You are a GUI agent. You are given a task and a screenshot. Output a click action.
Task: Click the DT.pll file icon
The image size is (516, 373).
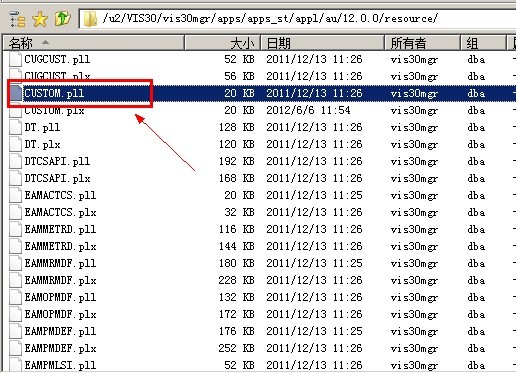(x=15, y=127)
